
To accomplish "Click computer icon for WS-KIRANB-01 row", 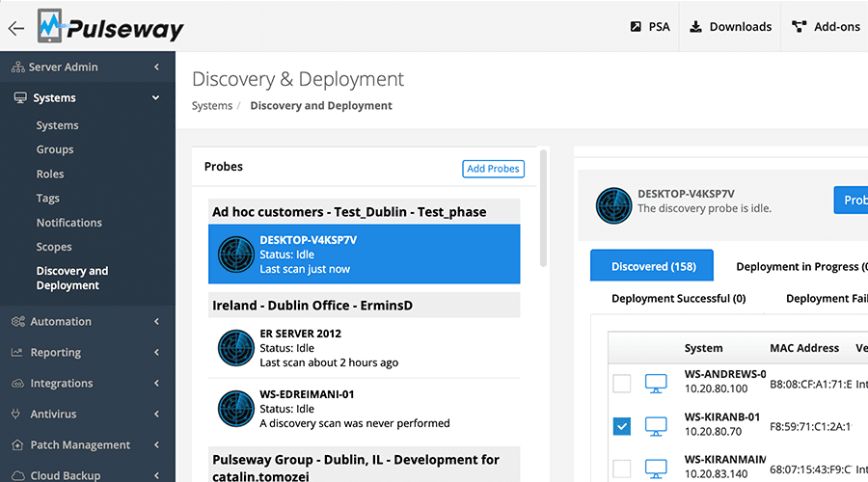I will [x=656, y=426].
